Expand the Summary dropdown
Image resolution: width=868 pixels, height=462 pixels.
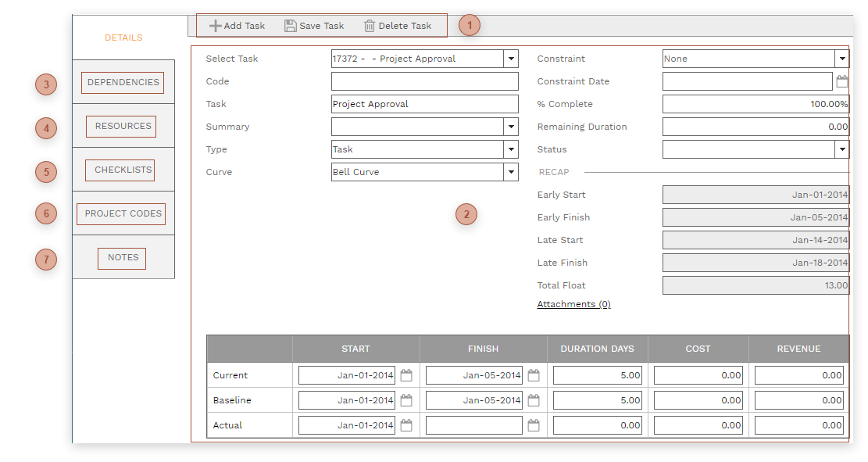point(512,126)
